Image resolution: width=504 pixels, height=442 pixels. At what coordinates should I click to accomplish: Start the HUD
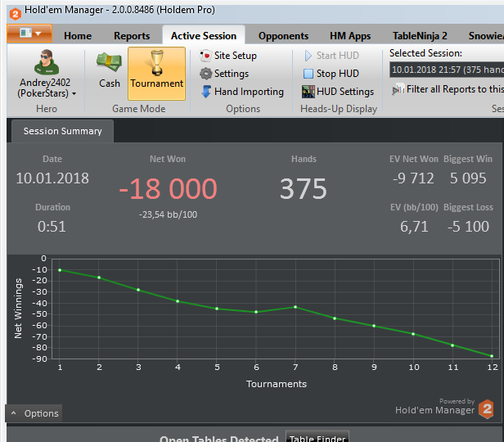[x=331, y=56]
